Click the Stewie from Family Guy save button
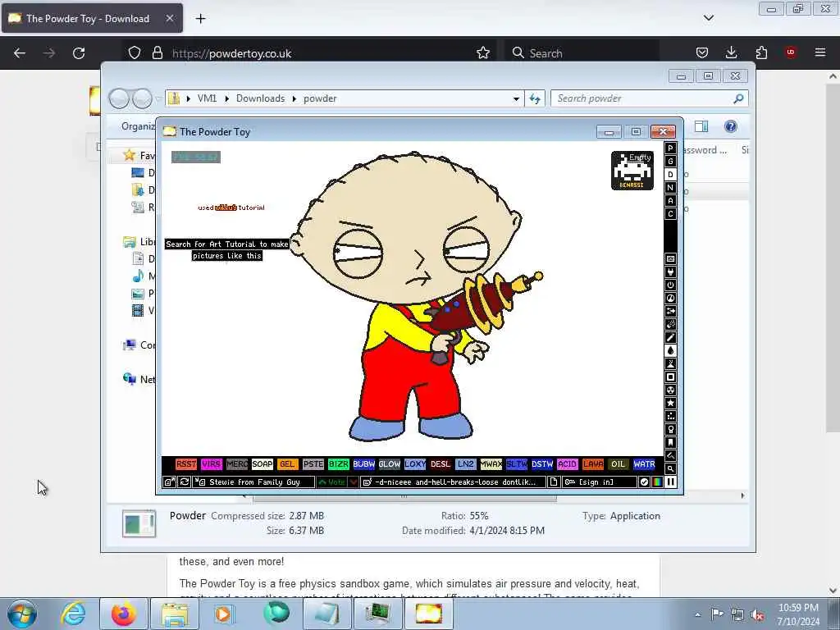Viewport: 840px width, 630px height. point(254,482)
